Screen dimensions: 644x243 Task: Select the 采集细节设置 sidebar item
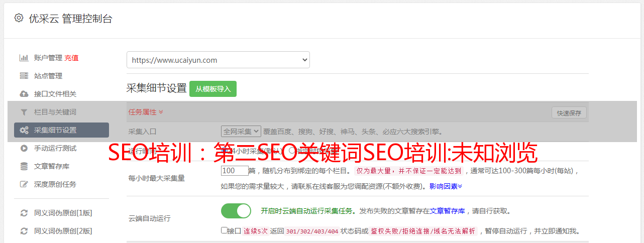click(61, 130)
